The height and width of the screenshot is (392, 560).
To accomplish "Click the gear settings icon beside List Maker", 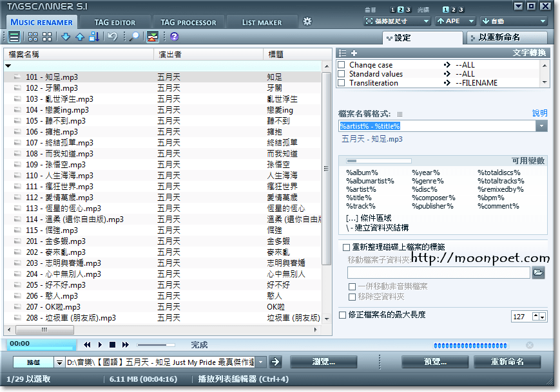I will [x=307, y=21].
